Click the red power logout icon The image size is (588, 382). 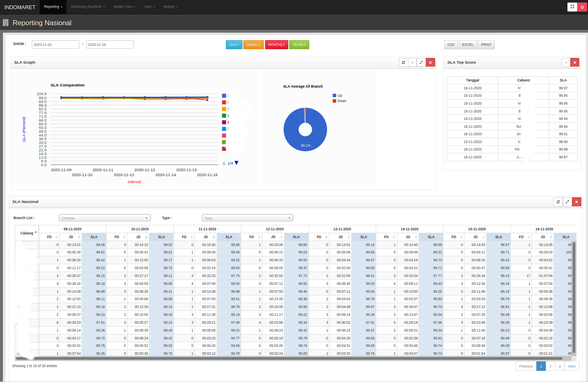click(x=582, y=7)
